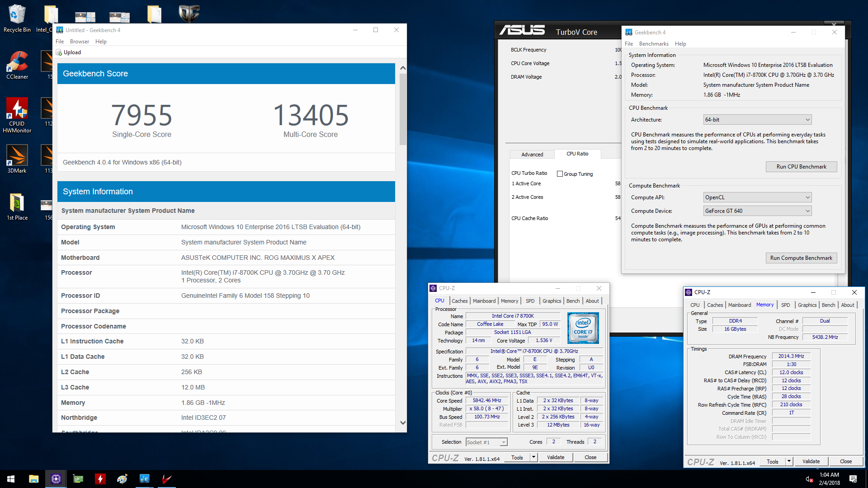Screen dimensions: 868x488
Task: Open the Compute Device GeForce GT 640 dropdown
Action: [x=757, y=211]
